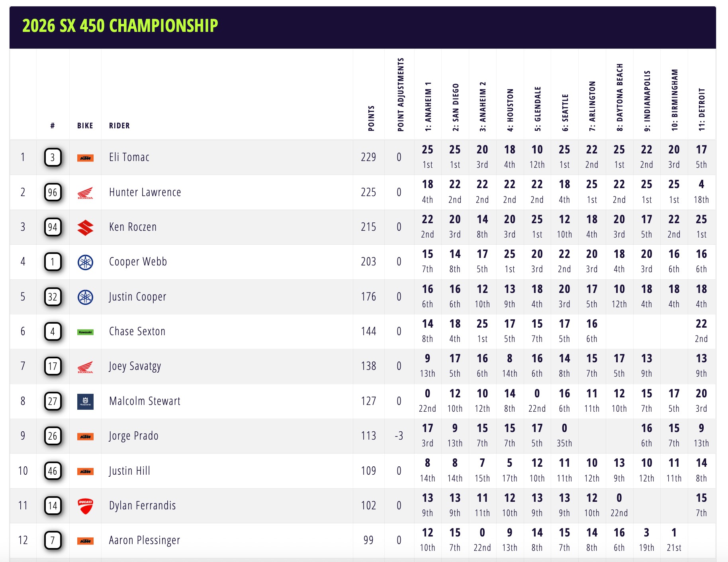Click Malcolm Stewart's Husqvarna bike logo

pyautogui.click(x=85, y=401)
